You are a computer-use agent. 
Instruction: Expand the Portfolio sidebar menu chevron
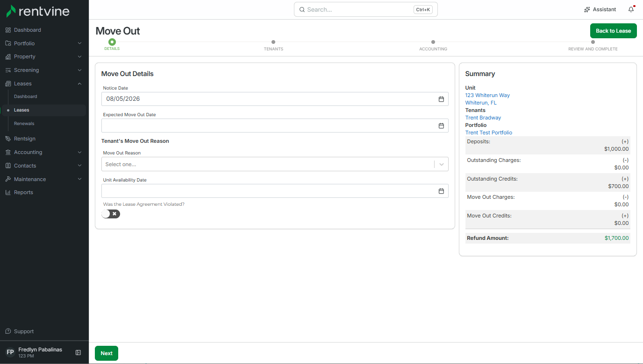point(79,43)
